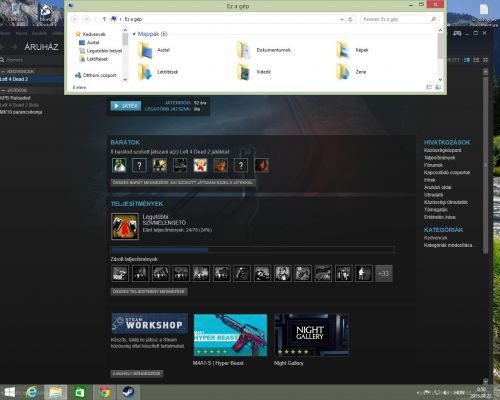The image size is (500, 400).
Task: Open the Night Gallery workshop thumbnail
Action: point(311,335)
